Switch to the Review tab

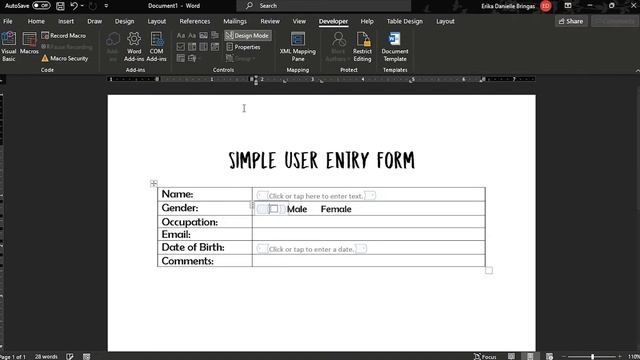point(270,21)
